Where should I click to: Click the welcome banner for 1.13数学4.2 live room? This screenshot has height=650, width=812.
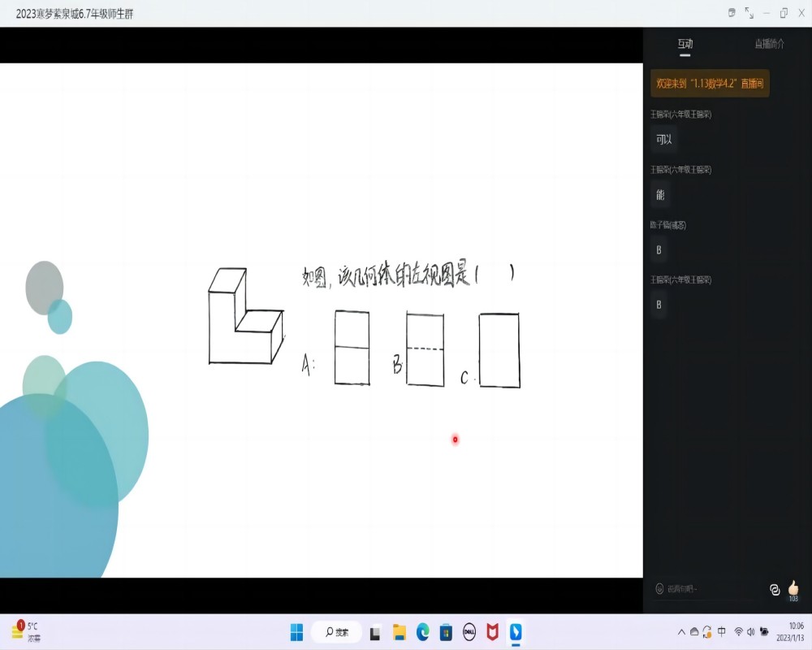pos(710,84)
